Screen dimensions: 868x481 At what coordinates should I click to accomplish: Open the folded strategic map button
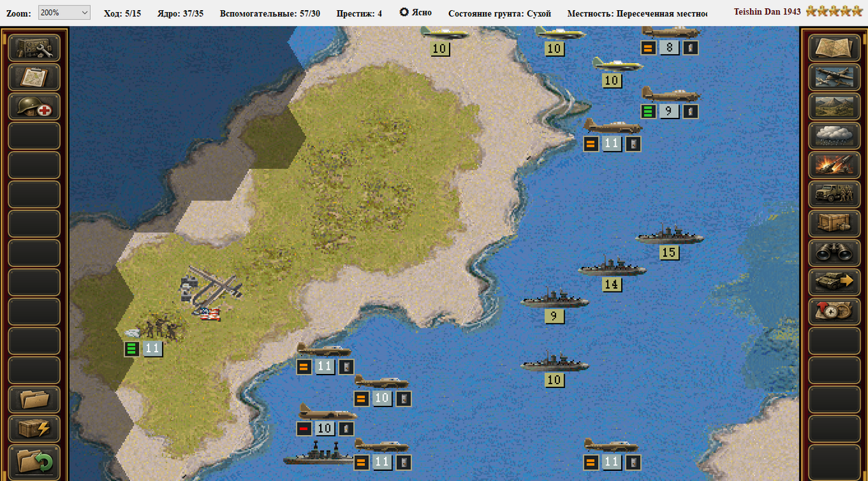[834, 48]
